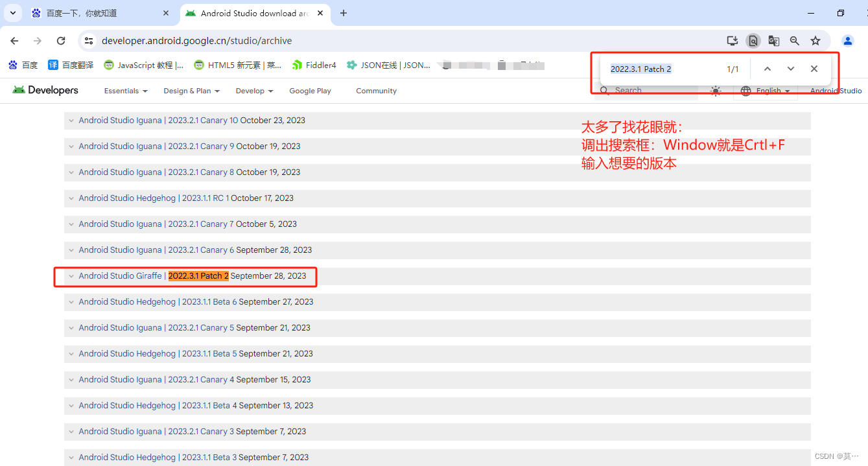Expand the Hedgehog RC 1 row chevron
Screen dimensions: 868x466
pos(71,198)
